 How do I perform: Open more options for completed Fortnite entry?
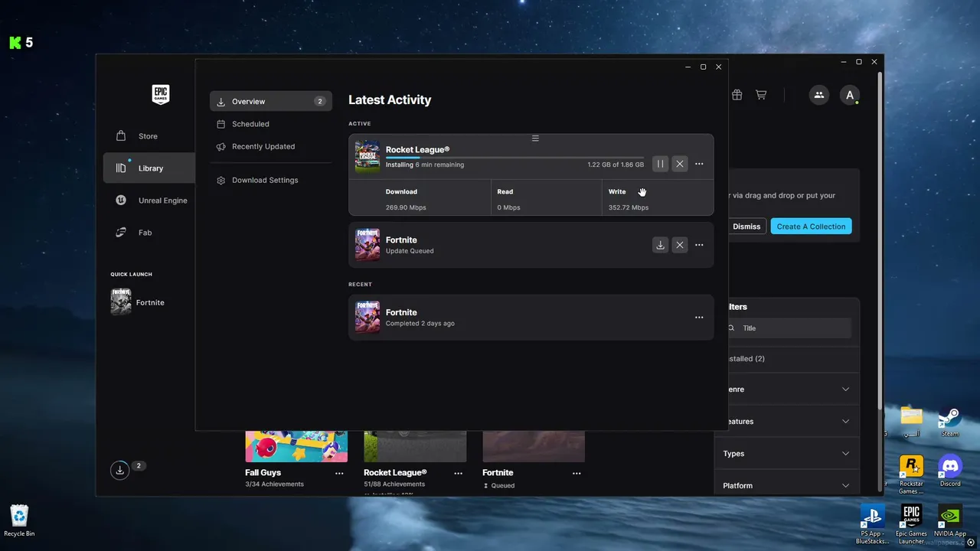(699, 318)
